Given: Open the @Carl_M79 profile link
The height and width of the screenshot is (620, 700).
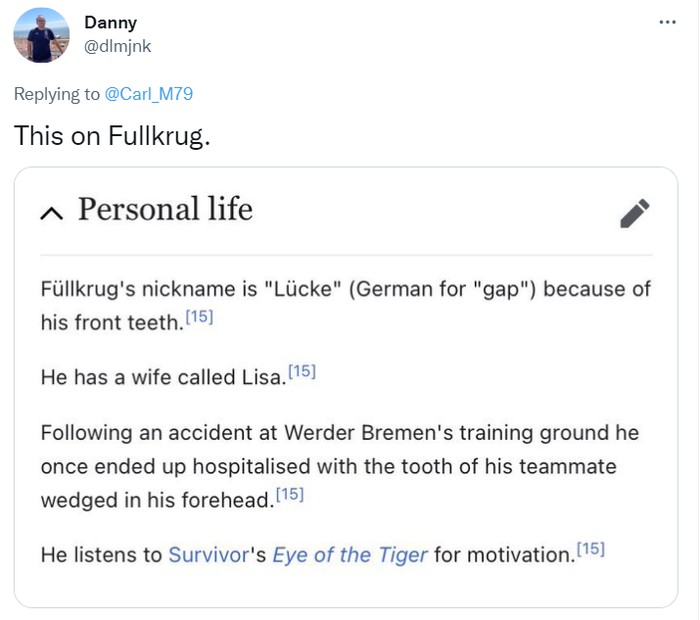Looking at the screenshot, I should point(149,94).
